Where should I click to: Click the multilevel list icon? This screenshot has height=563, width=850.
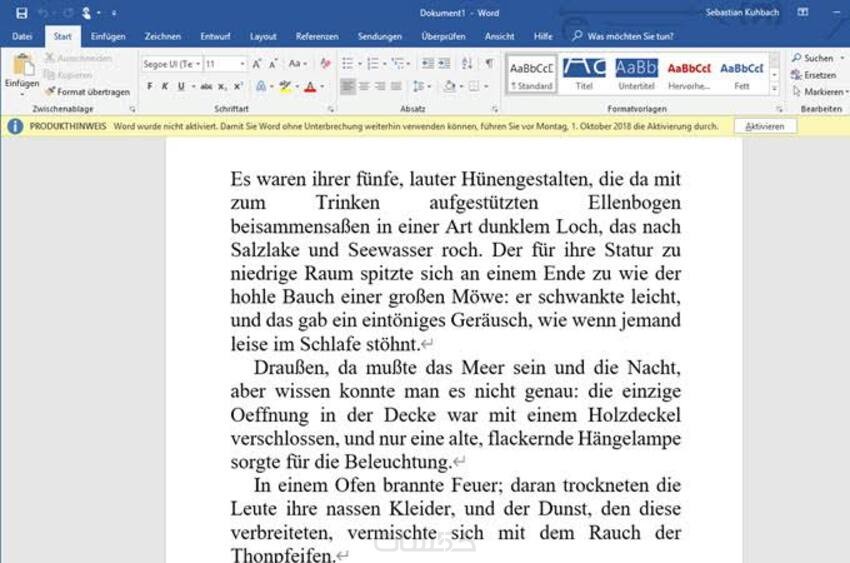(x=398, y=64)
